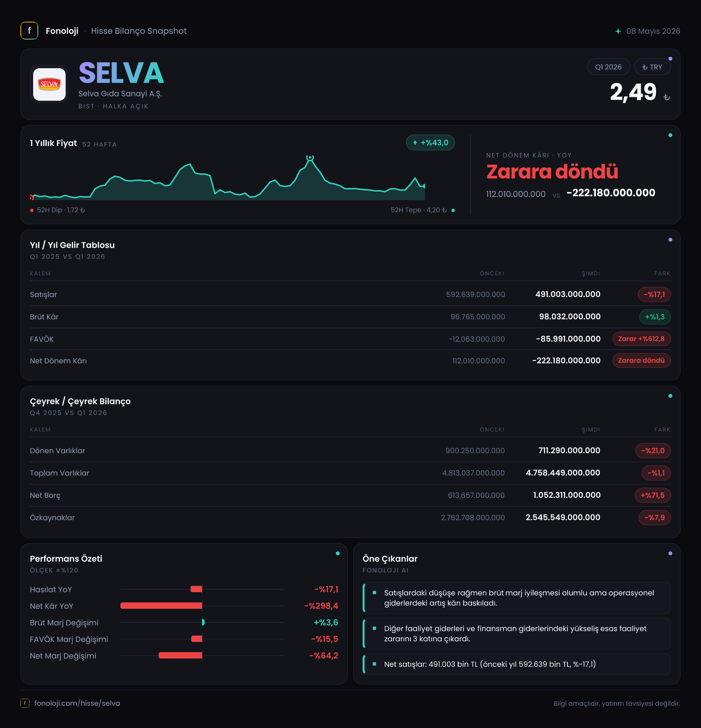Click the Satışlar previous value 592.639.000.000
701x728 pixels.
click(x=475, y=295)
